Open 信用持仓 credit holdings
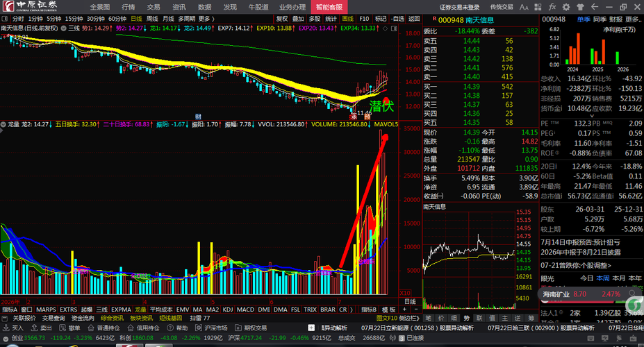Image resolution: width=644 pixels, height=347 pixels. click(143, 328)
